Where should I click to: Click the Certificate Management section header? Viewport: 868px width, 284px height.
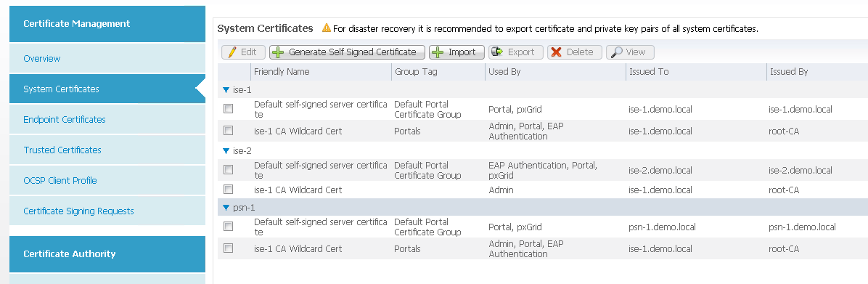107,24
